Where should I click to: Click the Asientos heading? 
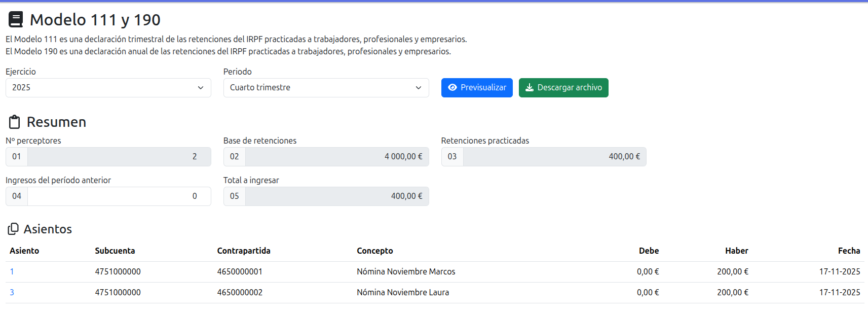pyautogui.click(x=48, y=229)
